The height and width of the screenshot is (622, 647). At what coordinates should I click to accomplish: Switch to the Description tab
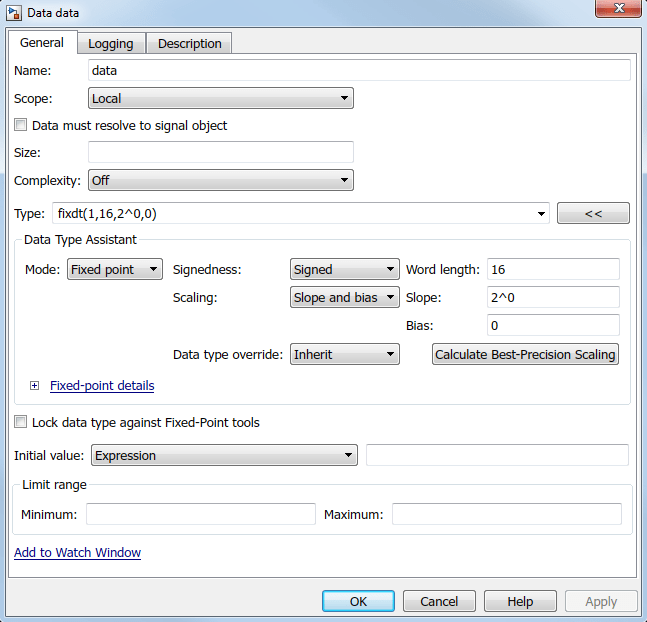[189, 43]
